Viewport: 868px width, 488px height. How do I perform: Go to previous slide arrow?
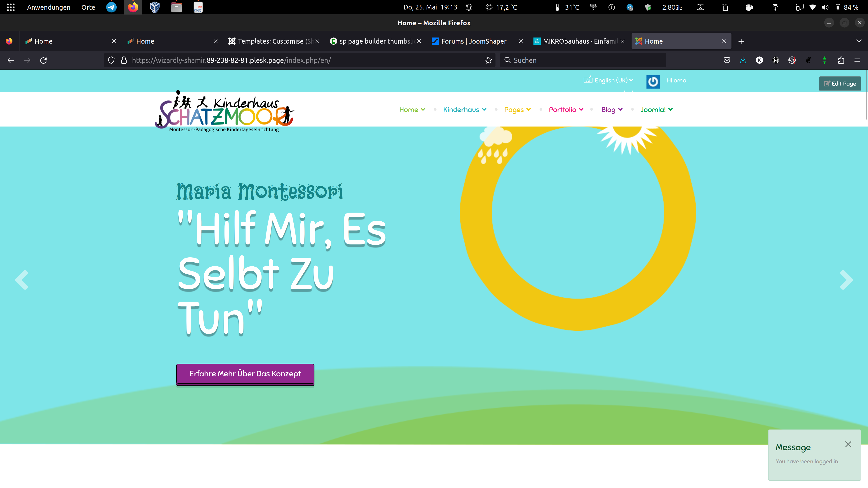pyautogui.click(x=21, y=279)
